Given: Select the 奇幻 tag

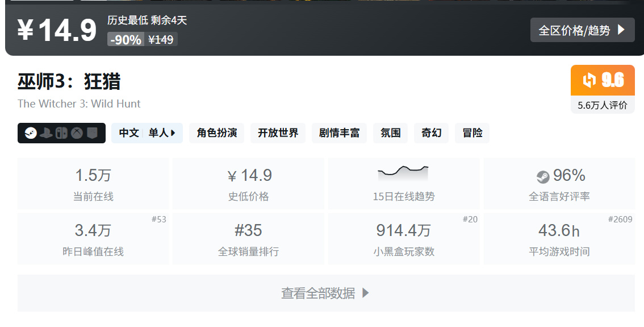Looking at the screenshot, I should (431, 133).
